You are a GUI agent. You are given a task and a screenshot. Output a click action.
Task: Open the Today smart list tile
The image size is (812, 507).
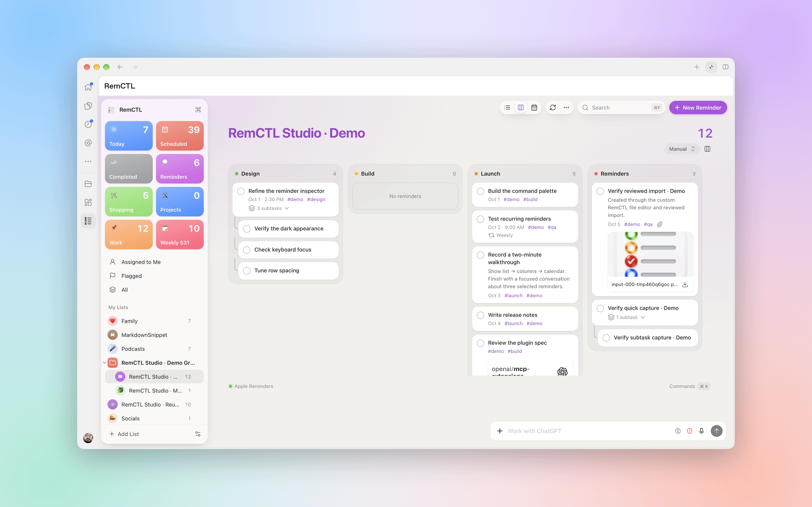(x=129, y=136)
